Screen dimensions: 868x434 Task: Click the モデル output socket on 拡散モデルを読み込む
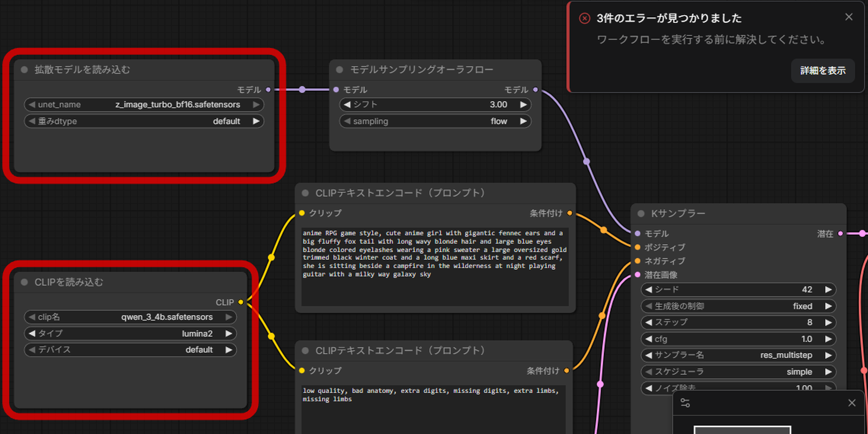tap(269, 90)
